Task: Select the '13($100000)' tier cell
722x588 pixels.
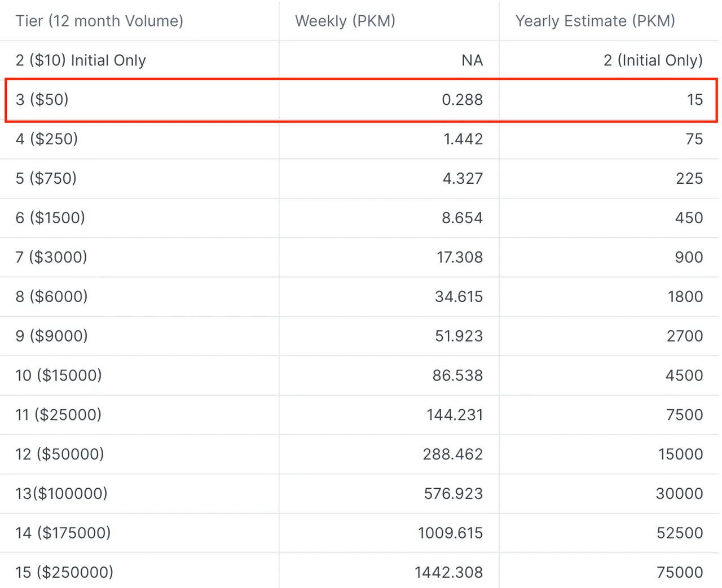Action: point(61,494)
